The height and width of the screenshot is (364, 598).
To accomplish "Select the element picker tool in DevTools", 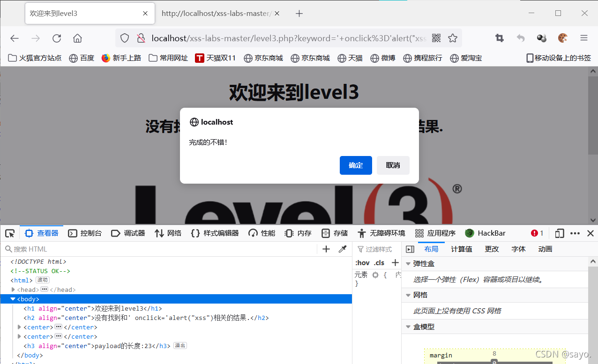I will pyautogui.click(x=9, y=233).
